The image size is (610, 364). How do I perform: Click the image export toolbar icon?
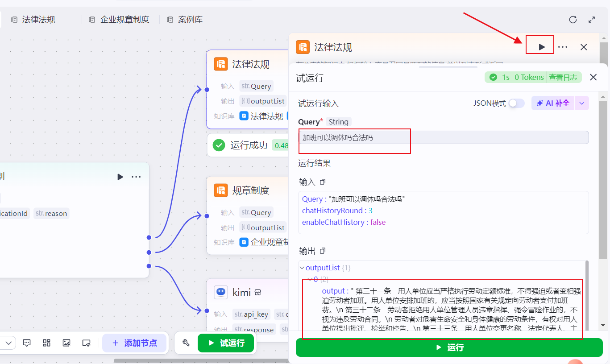[x=66, y=343]
